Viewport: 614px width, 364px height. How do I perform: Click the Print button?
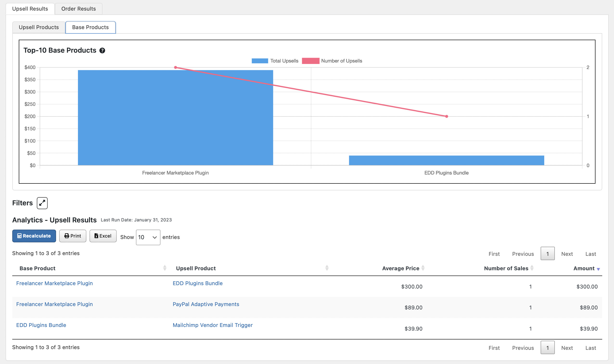73,236
